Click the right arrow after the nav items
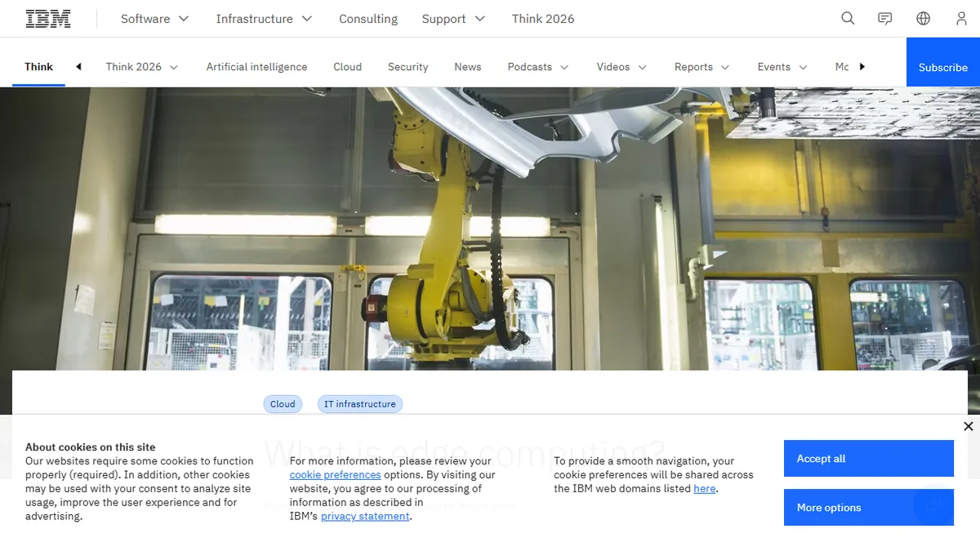The height and width of the screenshot is (551, 980). (862, 66)
